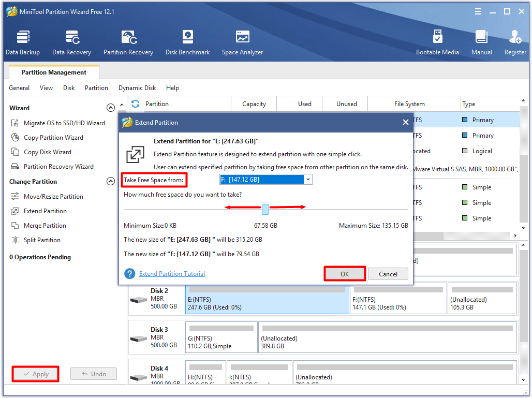The width and height of the screenshot is (532, 398).
Task: Click the Undo button
Action: coord(94,374)
